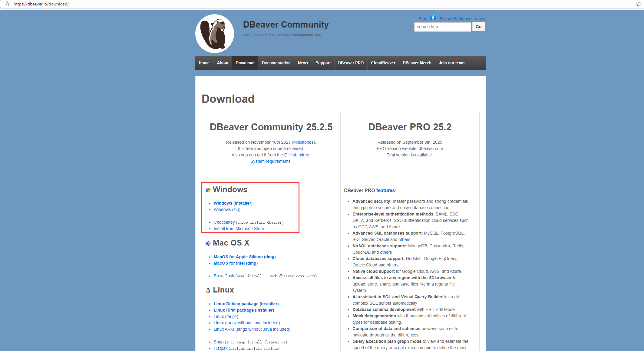Download Windows (installer) link

(x=233, y=203)
